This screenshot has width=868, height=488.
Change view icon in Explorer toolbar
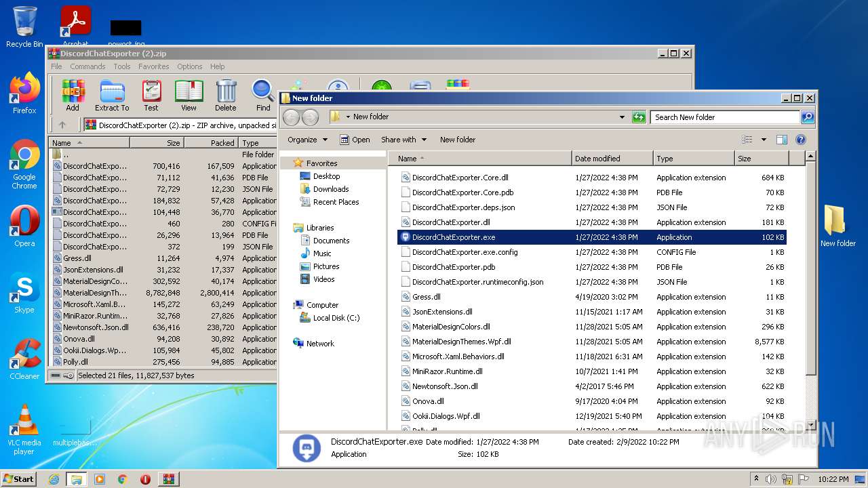tap(747, 140)
